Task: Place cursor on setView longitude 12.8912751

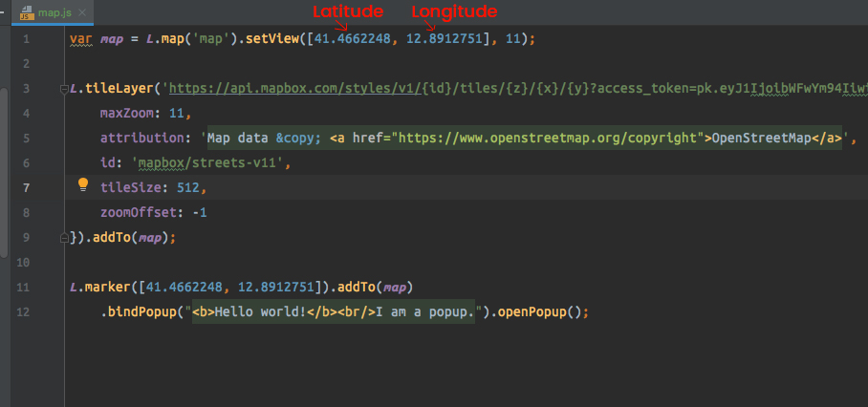Action: (x=445, y=39)
